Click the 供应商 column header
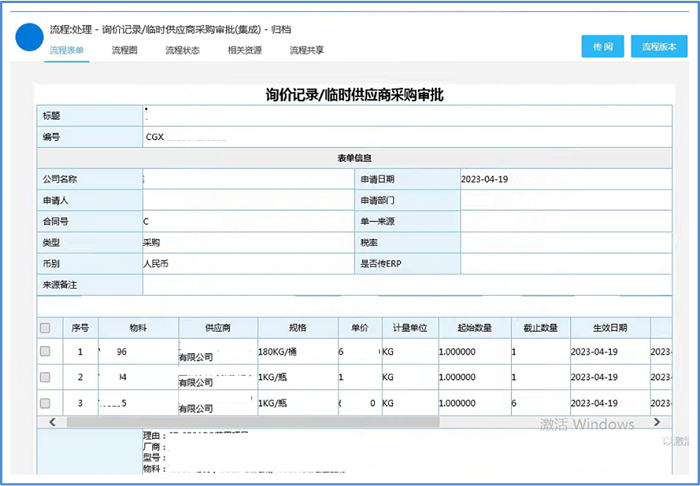 218,328
